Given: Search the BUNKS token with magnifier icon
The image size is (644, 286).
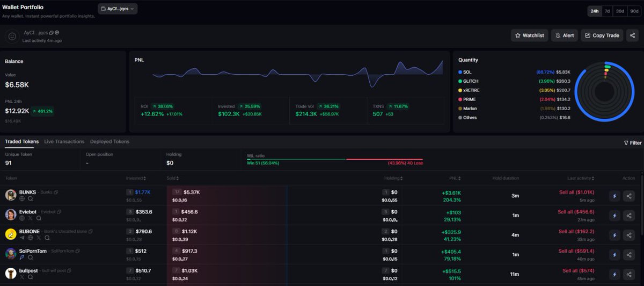Looking at the screenshot, I should [x=30, y=198].
